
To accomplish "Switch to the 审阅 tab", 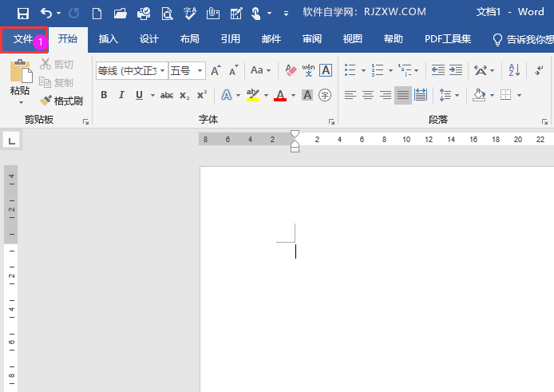I will click(312, 39).
